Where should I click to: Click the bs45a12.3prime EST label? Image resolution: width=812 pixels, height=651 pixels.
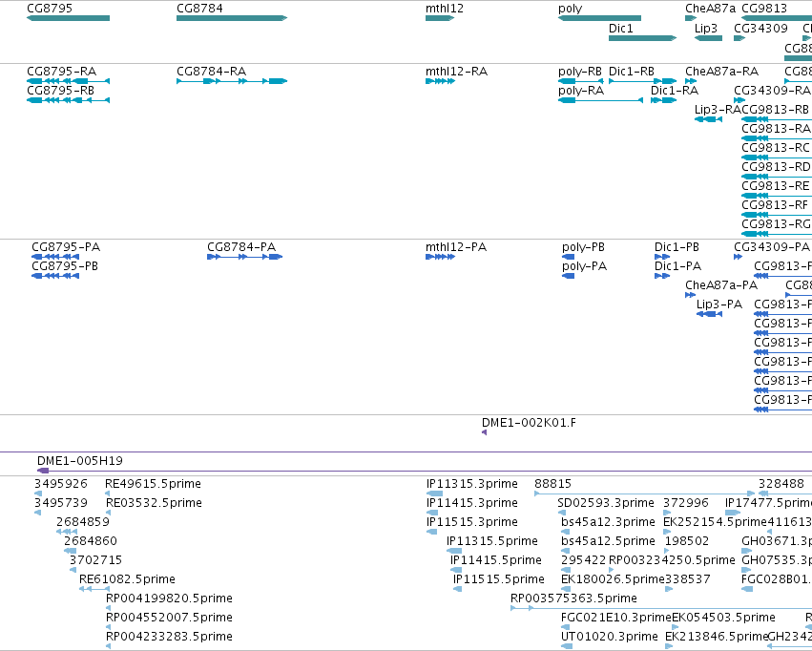pyautogui.click(x=608, y=522)
